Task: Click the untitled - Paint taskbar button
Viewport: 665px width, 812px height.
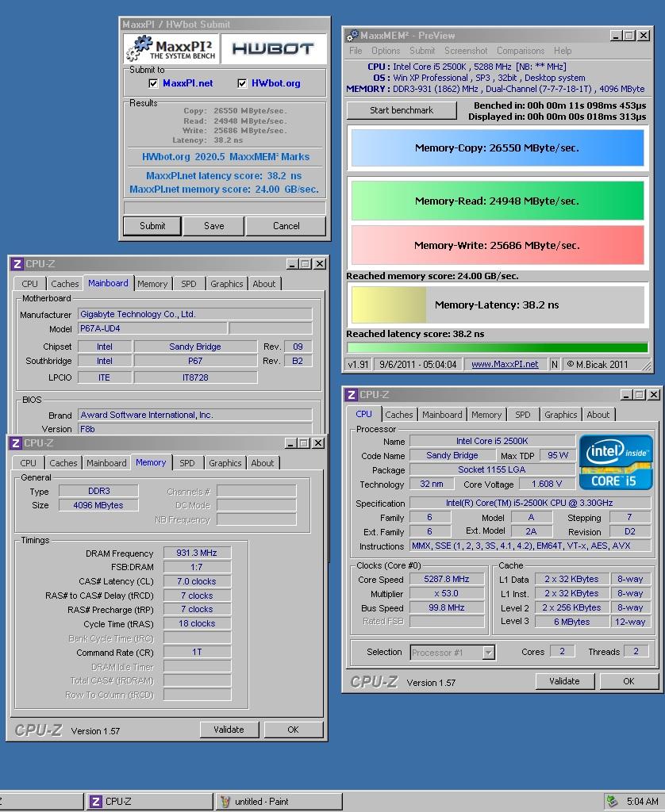Action: coord(279,802)
